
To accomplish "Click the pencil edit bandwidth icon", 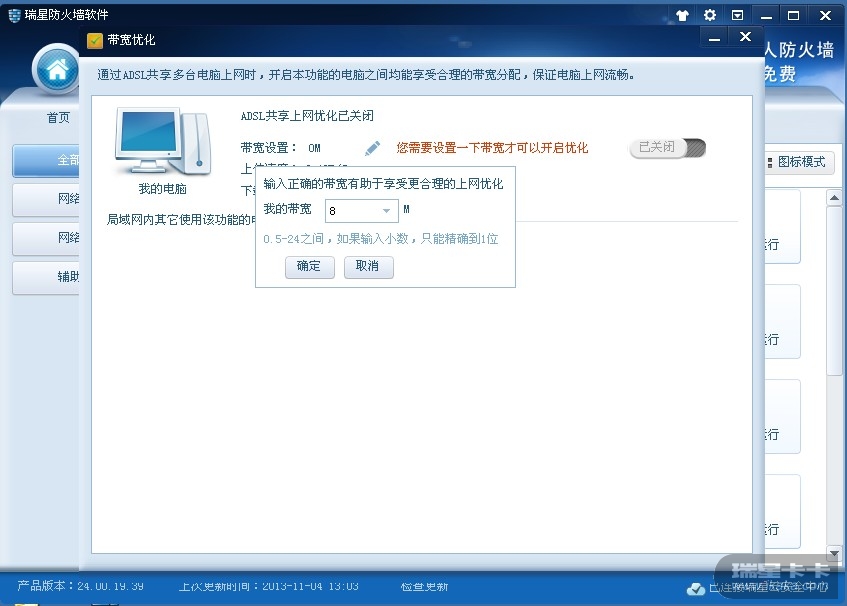I will click(x=372, y=148).
